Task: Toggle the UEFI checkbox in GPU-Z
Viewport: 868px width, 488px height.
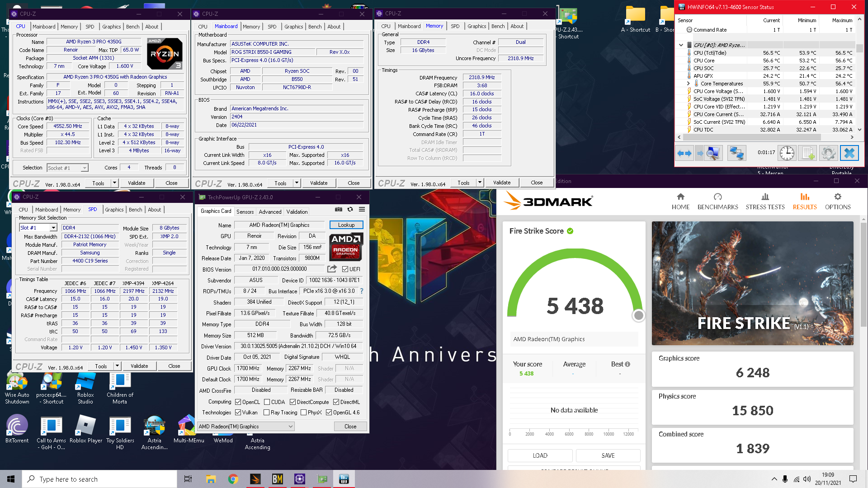Action: coord(345,269)
